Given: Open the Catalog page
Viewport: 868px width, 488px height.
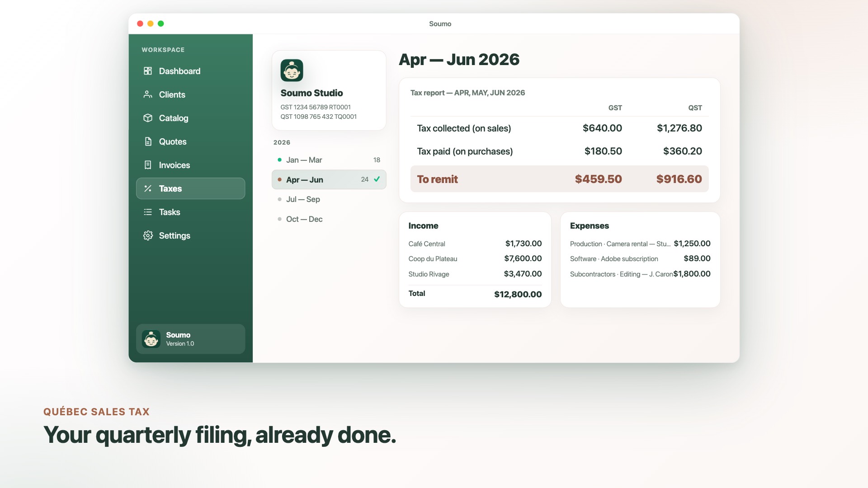Looking at the screenshot, I should [x=190, y=118].
